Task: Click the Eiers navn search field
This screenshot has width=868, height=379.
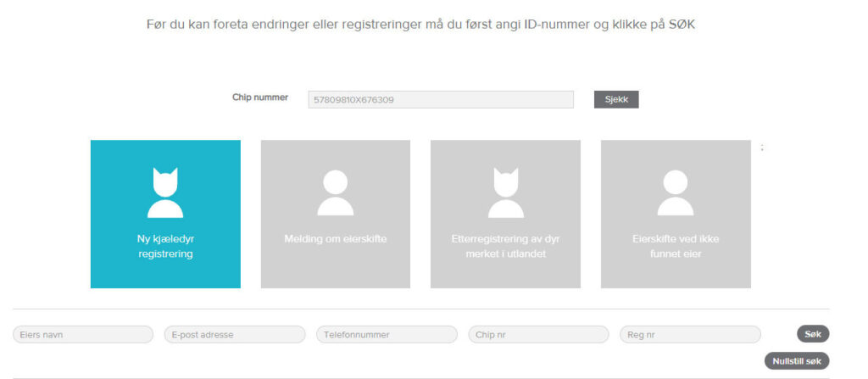Action: click(83, 335)
